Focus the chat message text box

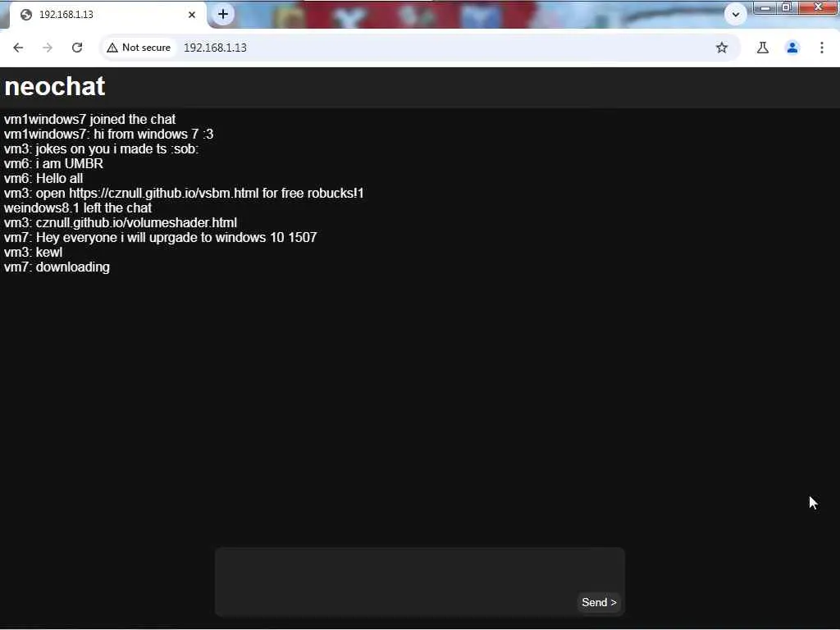tap(420, 582)
